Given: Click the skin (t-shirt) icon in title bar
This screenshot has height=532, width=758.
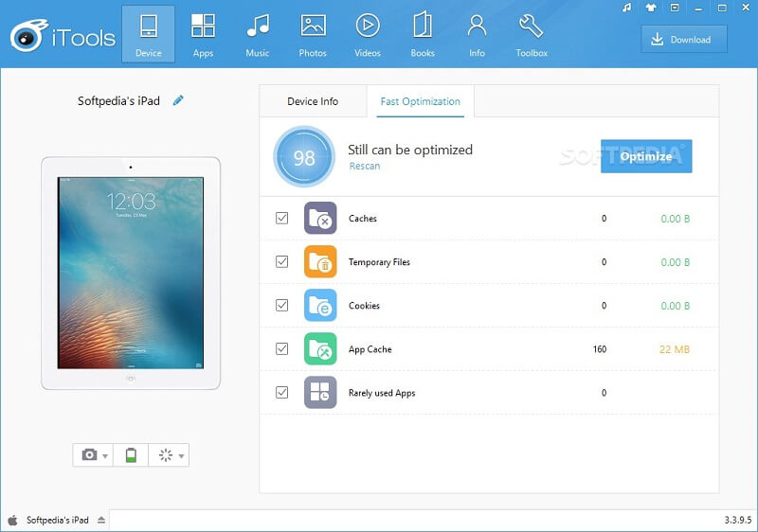Looking at the screenshot, I should pos(649,9).
